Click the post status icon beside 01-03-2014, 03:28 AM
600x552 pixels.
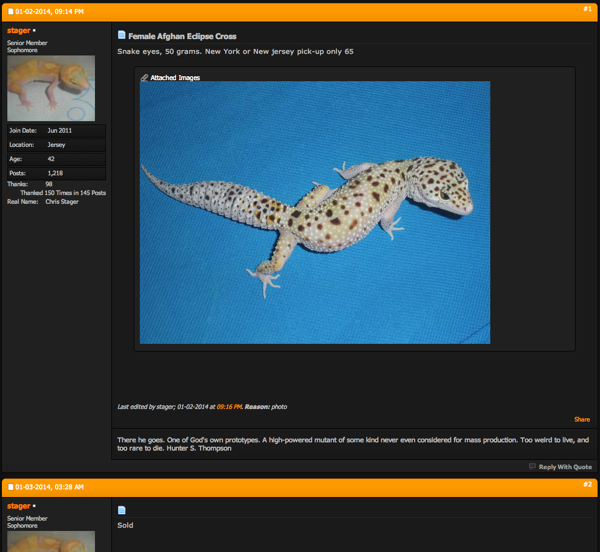tap(11, 487)
